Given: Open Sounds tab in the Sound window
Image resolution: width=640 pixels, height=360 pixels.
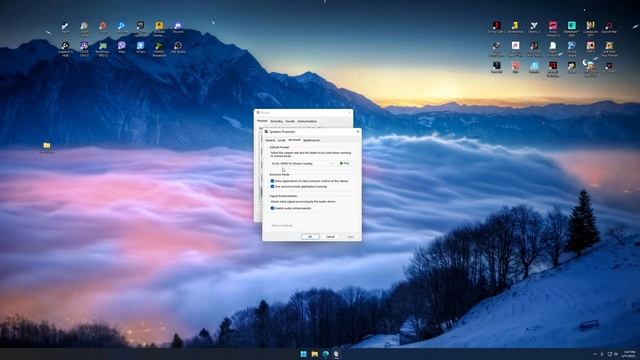Looking at the screenshot, I should (x=290, y=121).
